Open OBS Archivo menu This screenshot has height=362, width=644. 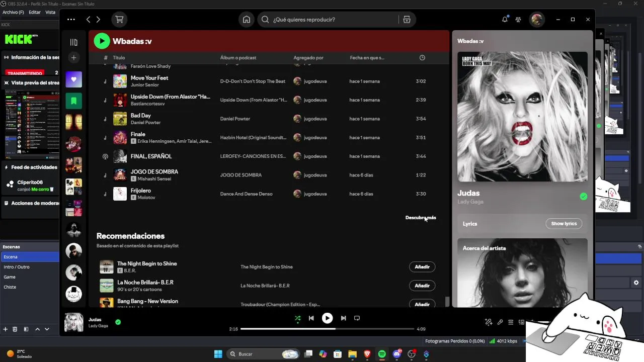[13, 12]
